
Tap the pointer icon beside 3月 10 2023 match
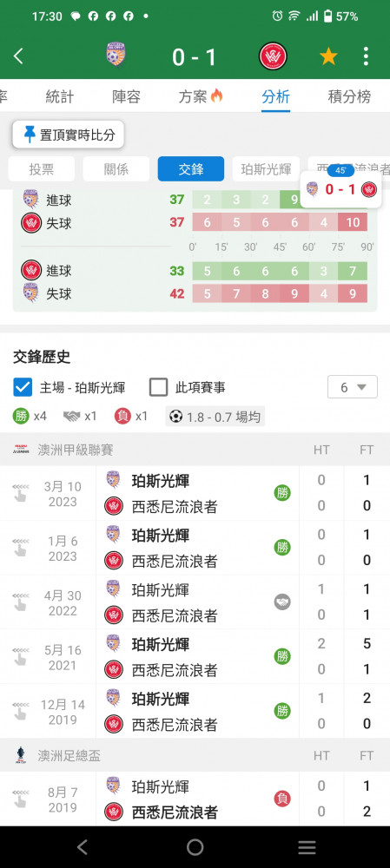[21, 493]
